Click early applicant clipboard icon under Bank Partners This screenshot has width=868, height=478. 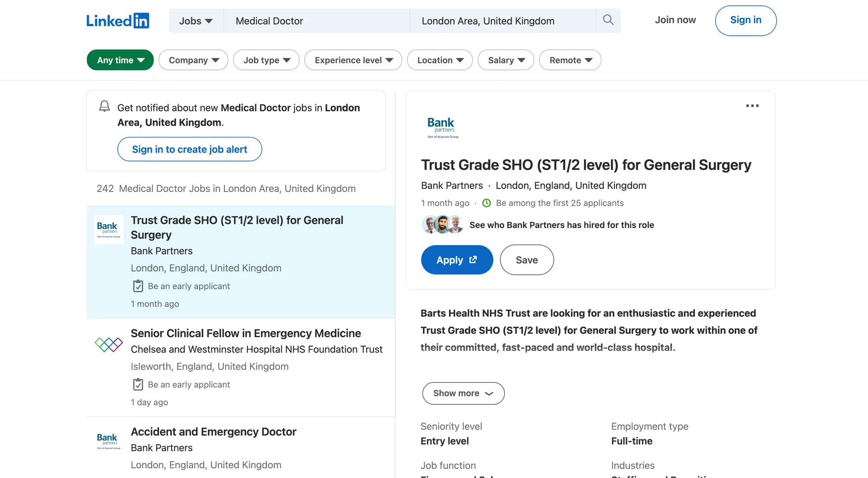[138, 286]
